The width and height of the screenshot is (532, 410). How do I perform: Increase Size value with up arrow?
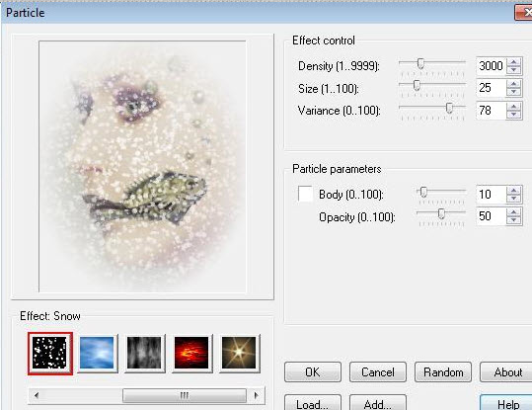(514, 84)
